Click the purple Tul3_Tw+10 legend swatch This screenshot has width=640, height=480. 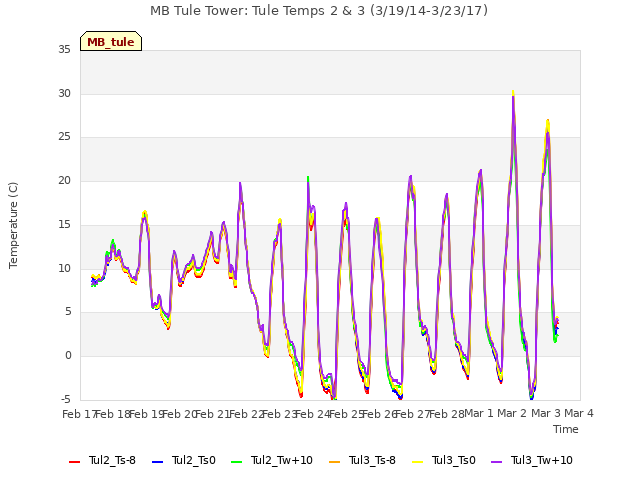point(496,462)
